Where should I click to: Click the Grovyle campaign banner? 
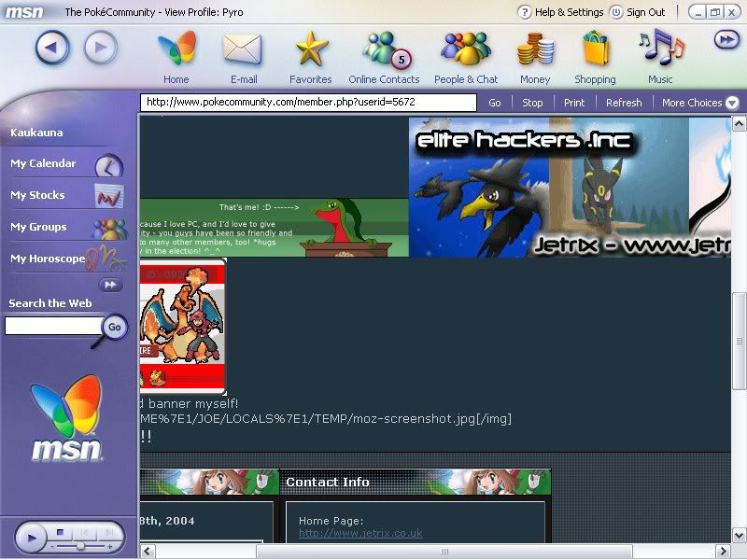click(x=275, y=228)
